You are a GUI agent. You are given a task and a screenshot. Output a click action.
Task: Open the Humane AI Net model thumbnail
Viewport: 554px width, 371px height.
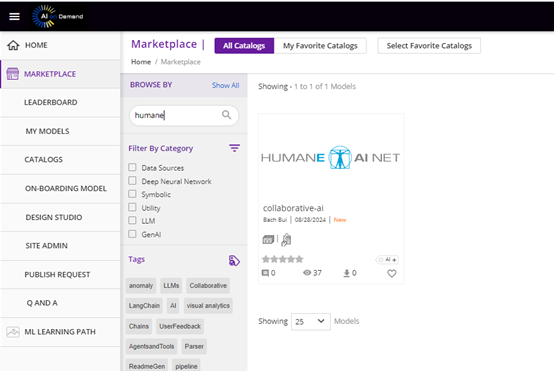pyautogui.click(x=331, y=157)
